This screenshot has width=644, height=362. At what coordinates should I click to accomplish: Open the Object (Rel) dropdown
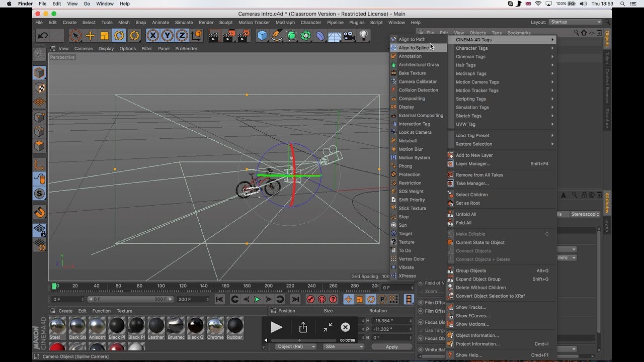[296, 346]
